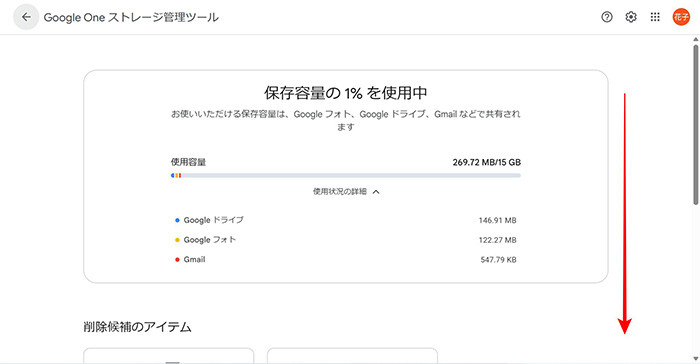Click the 122.27 MB value
This screenshot has width=700, height=364.
click(497, 240)
